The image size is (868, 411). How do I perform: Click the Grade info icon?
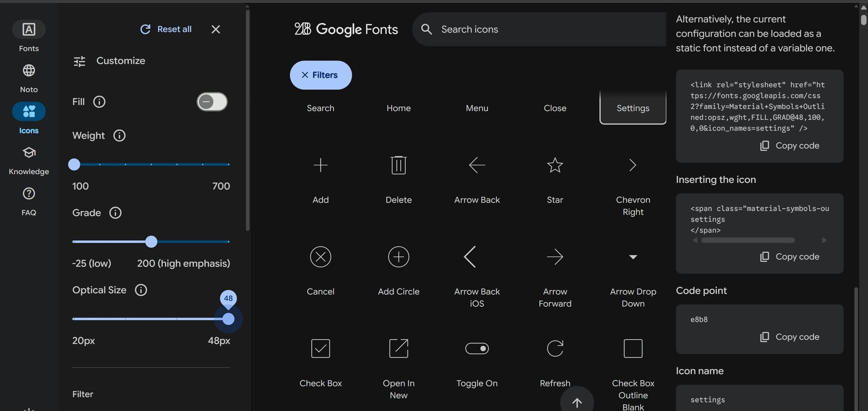point(115,213)
